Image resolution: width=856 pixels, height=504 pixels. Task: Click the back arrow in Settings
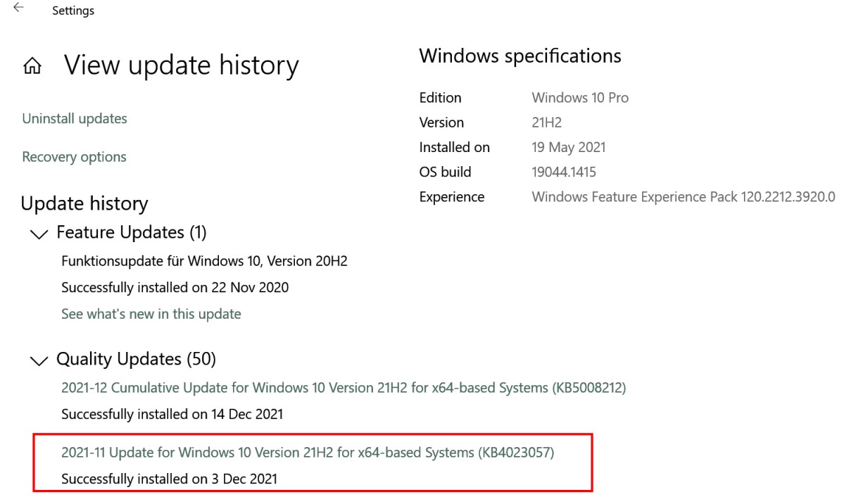18,7
